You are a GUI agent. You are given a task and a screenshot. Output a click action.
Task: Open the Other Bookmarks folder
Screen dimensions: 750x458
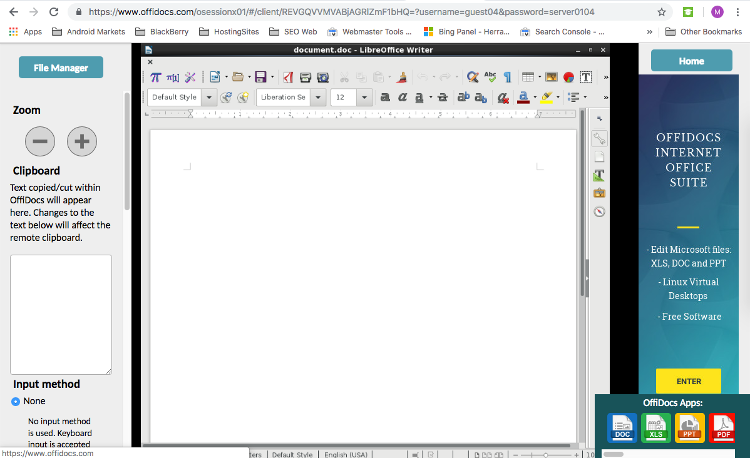(704, 31)
